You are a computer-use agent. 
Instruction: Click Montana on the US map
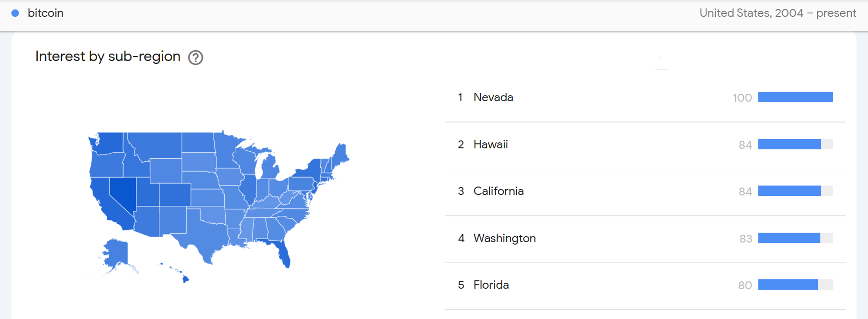click(156, 144)
